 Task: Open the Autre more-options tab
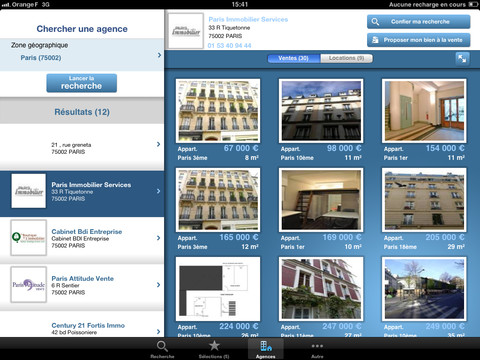pyautogui.click(x=317, y=349)
